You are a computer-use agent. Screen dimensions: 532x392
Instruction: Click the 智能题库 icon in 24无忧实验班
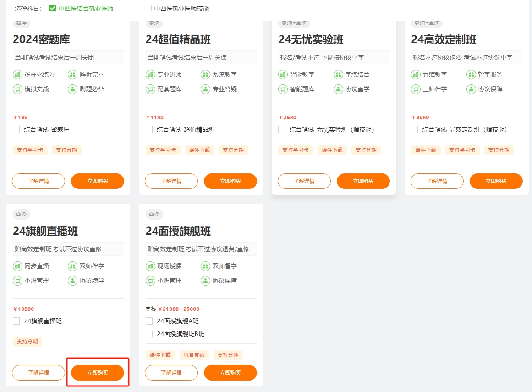pyautogui.click(x=283, y=89)
